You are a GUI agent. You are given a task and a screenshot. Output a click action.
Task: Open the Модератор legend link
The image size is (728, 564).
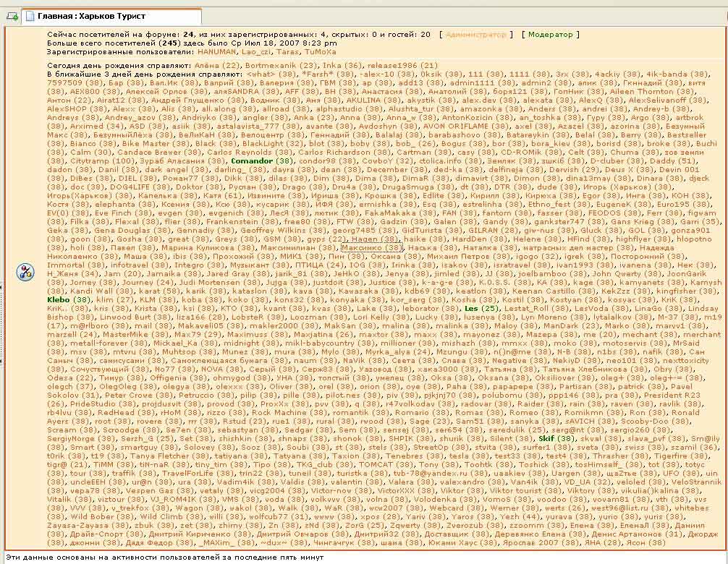[549, 34]
